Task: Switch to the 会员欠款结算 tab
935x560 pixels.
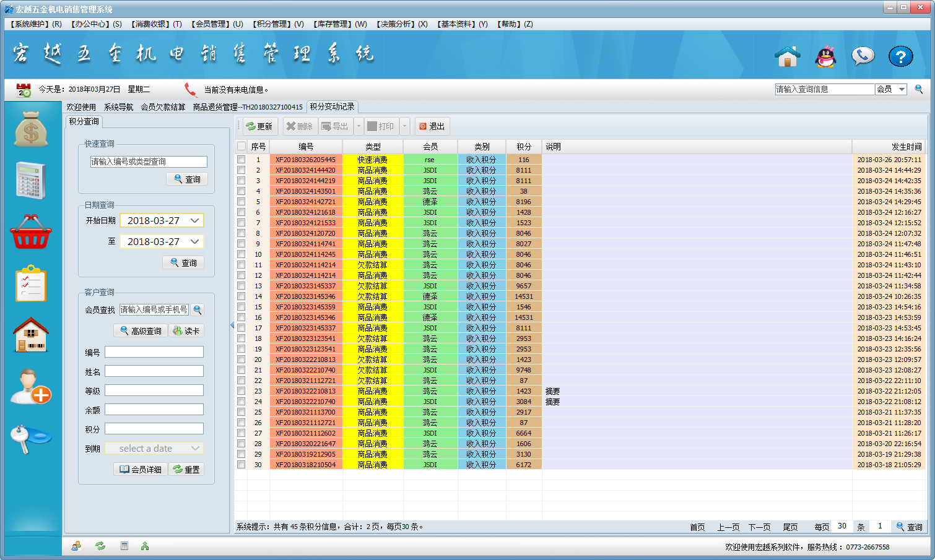Action: [163, 107]
